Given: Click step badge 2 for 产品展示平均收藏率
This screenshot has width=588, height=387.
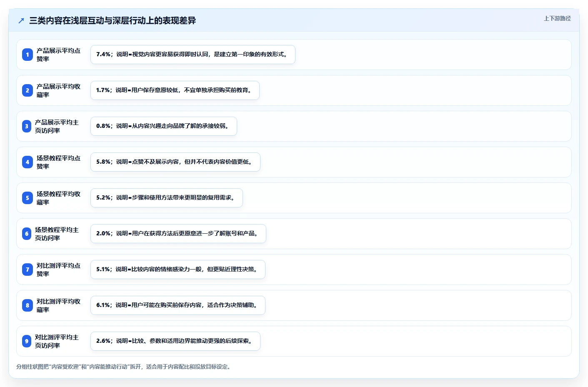Looking at the screenshot, I should point(28,90).
